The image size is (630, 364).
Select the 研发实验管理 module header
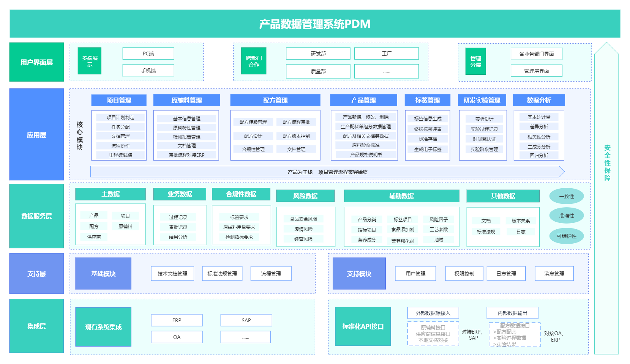(x=482, y=100)
